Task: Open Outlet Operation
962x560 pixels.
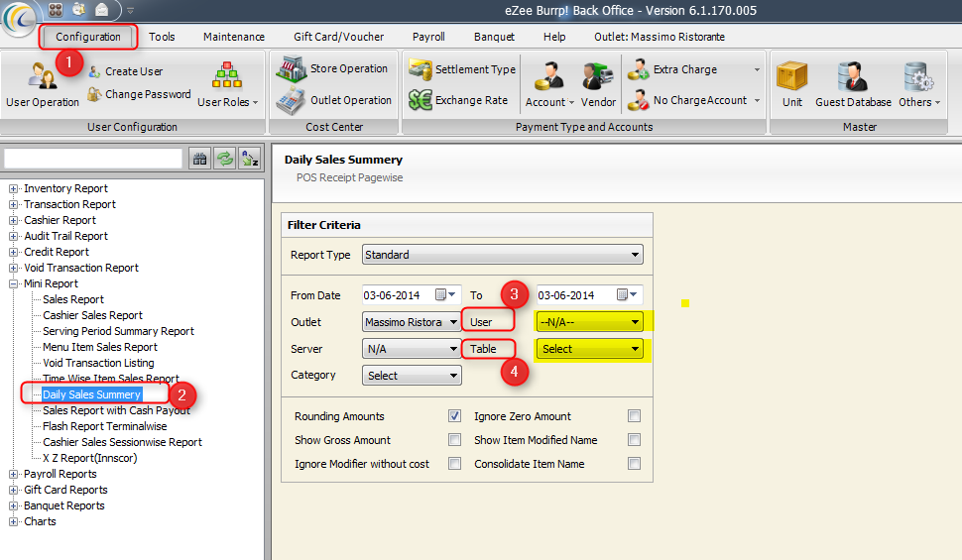Action: click(333, 100)
